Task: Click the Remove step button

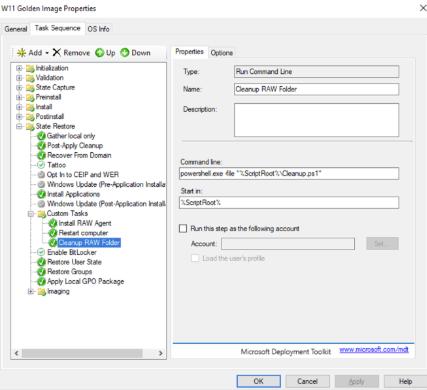Action: (x=71, y=53)
